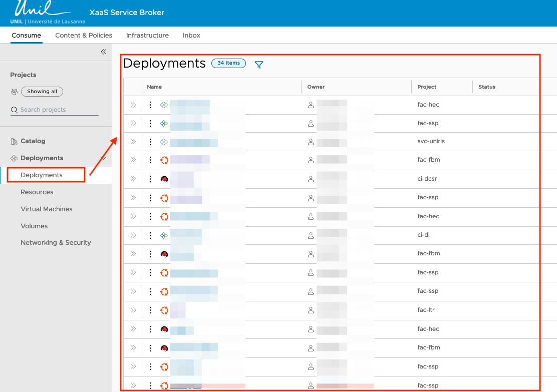Go to the Inbox tab
The height and width of the screenshot is (392, 557).
191,35
